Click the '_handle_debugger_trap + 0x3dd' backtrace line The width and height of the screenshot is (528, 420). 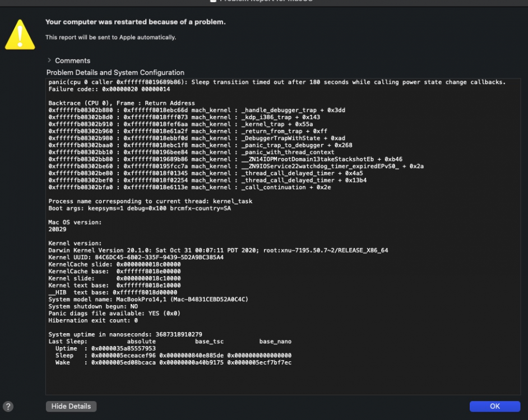[x=197, y=110]
